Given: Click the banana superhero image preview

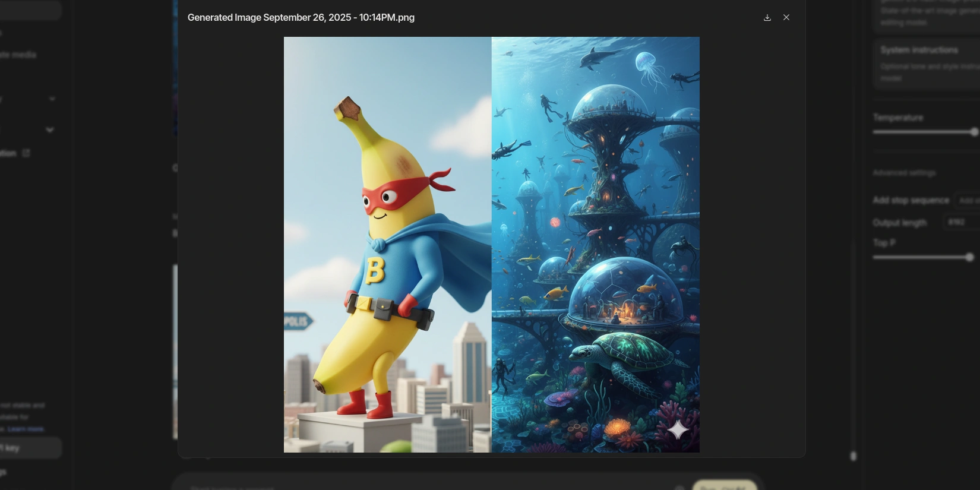Looking at the screenshot, I should tap(387, 244).
